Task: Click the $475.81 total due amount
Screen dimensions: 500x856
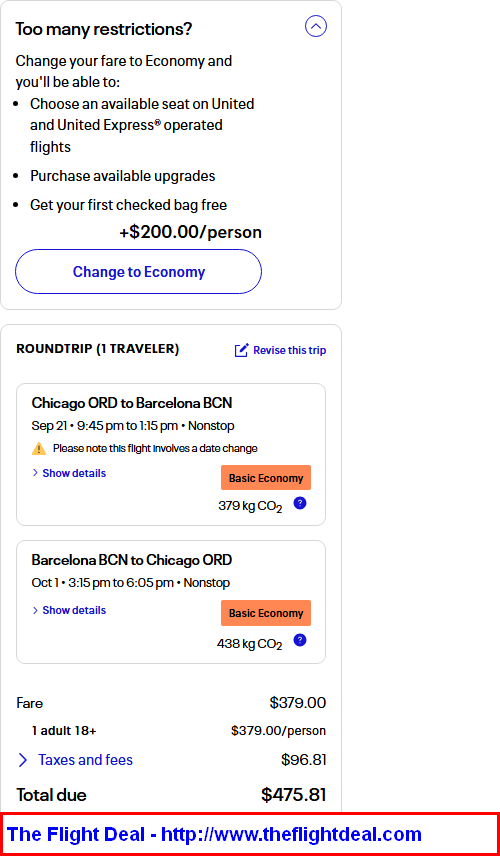Action: pos(294,795)
